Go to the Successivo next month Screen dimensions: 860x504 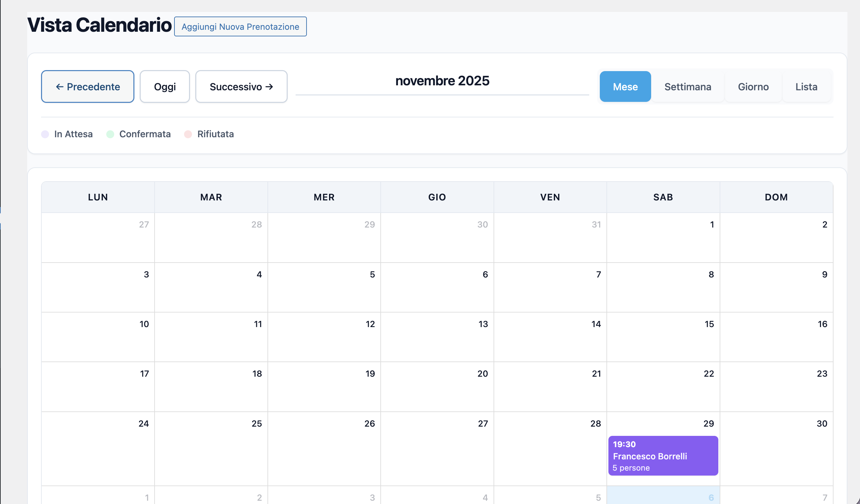(x=241, y=87)
